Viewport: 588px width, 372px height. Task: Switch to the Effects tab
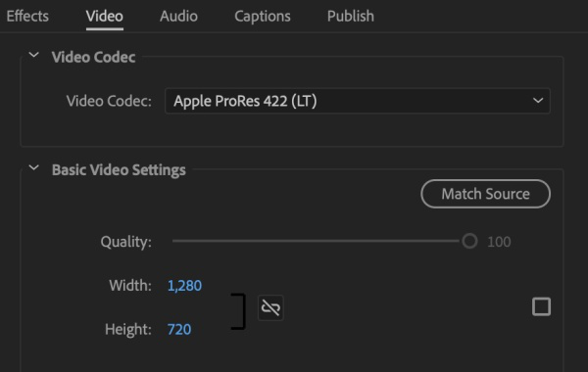[27, 16]
